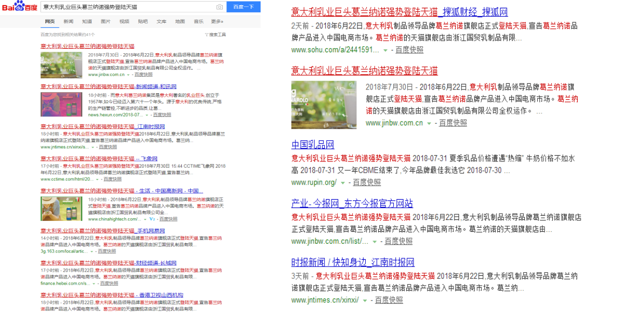Click the finance.hebei.com.cn/s URL text
644x312 pixels.
click(x=65, y=284)
